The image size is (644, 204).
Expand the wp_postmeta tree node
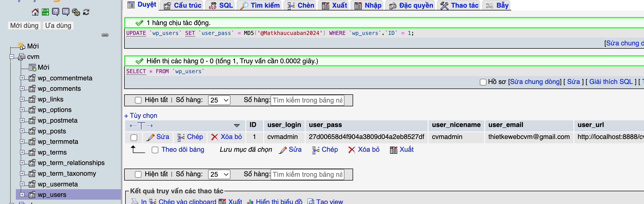coord(22,120)
